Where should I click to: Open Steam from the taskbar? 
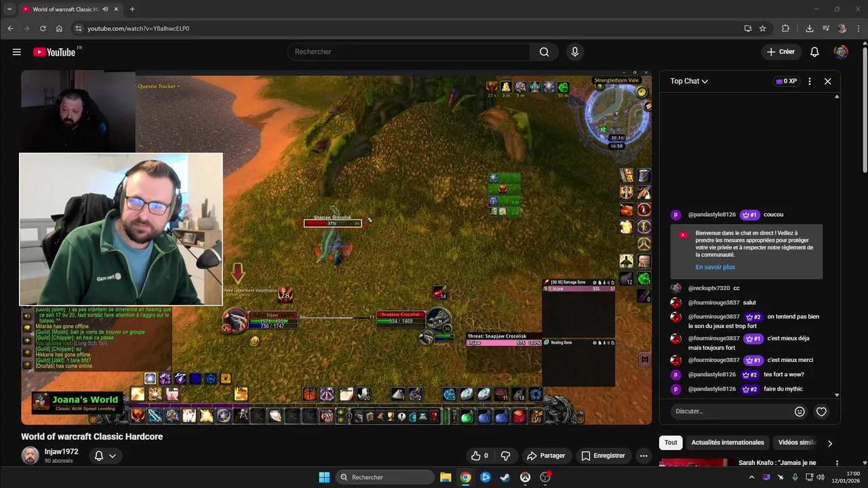(505, 477)
